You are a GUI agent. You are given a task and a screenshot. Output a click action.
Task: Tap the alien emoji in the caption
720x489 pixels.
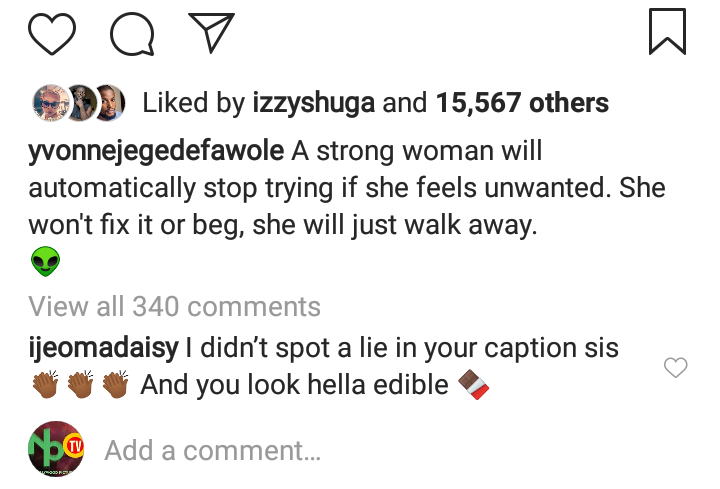[x=45, y=263]
